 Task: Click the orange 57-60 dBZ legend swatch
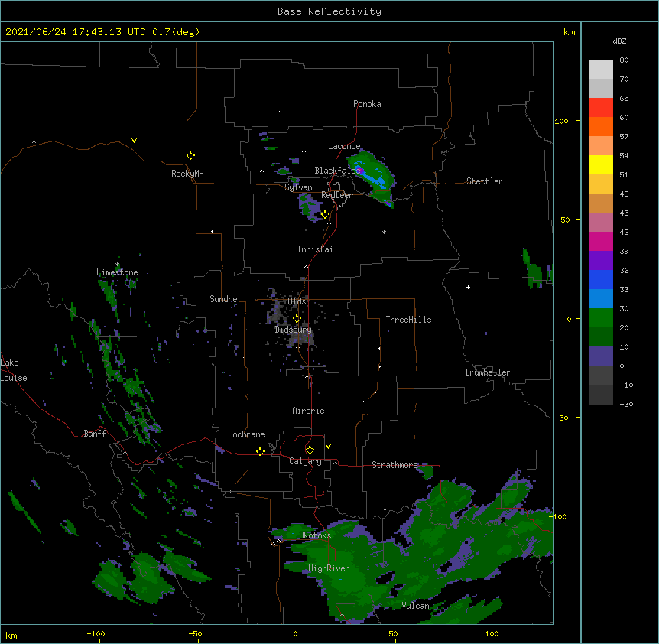point(601,126)
